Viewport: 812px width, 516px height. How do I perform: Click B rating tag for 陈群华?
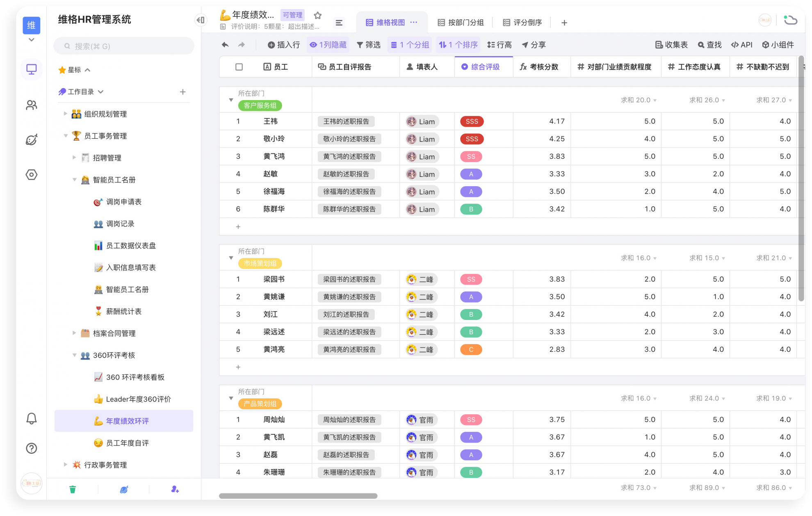pyautogui.click(x=471, y=209)
